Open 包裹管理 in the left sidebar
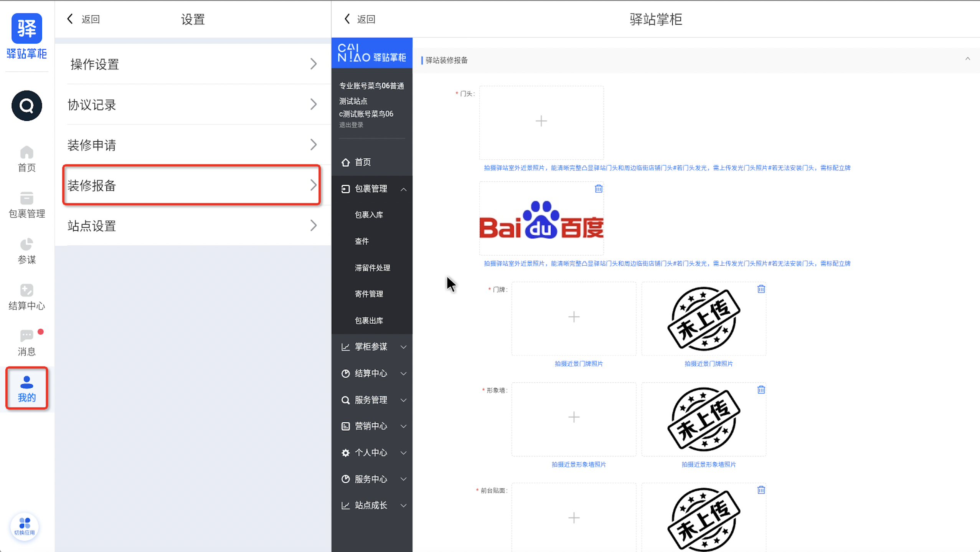980x552 pixels. (26, 205)
